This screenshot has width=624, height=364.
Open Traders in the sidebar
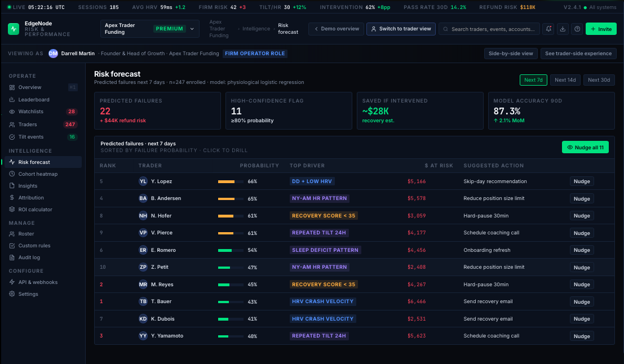[43, 125]
